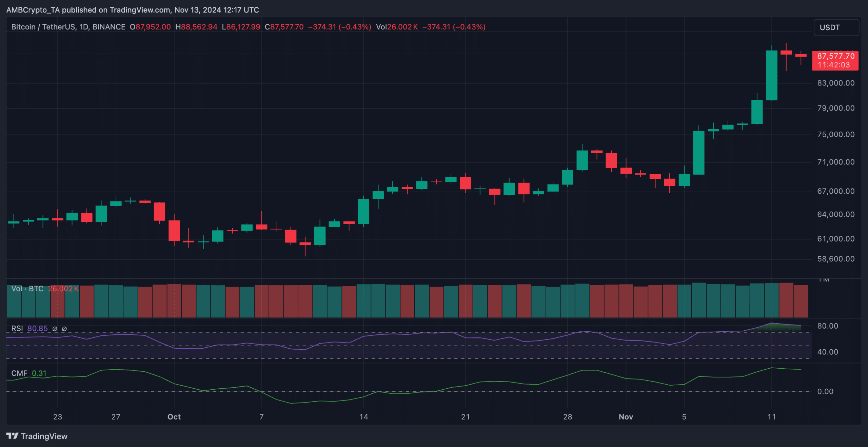Click the 67,000.00 price axis label
The width and height of the screenshot is (868, 447).
coord(836,191)
